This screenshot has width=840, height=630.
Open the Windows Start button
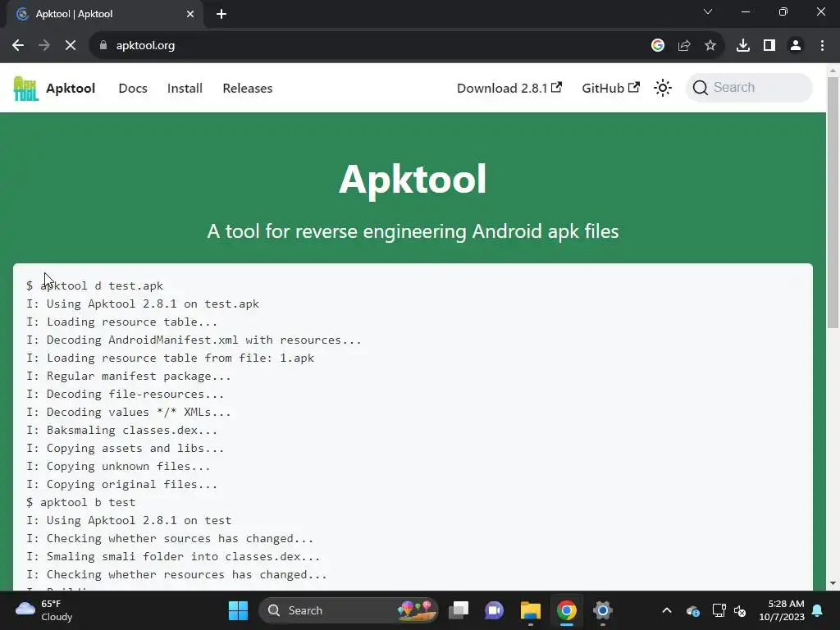238,610
